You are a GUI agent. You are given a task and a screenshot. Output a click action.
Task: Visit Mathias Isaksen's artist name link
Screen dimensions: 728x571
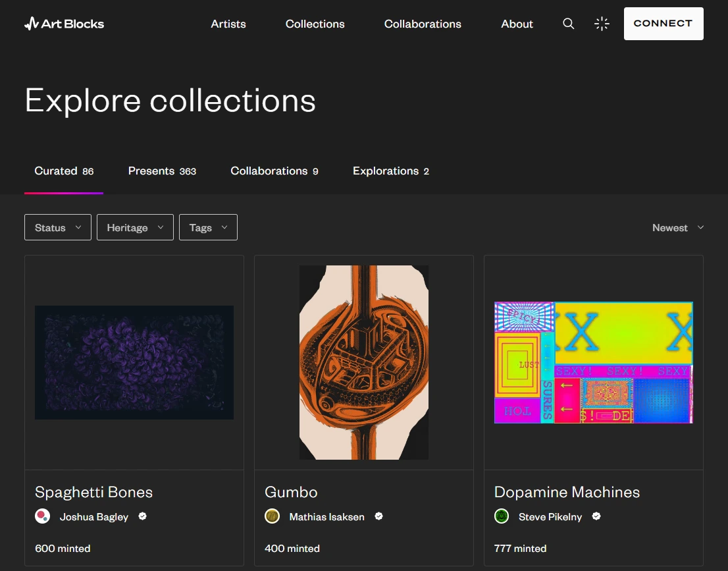click(327, 516)
